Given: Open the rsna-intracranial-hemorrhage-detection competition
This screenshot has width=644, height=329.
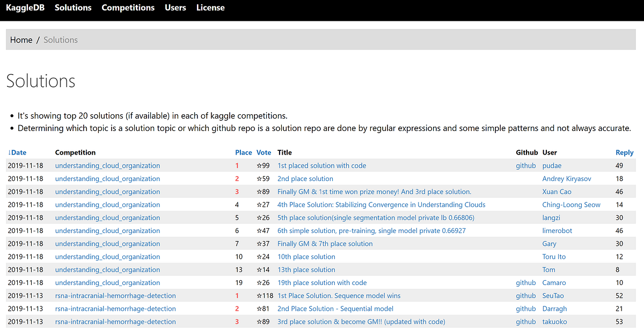Looking at the screenshot, I should tap(115, 295).
